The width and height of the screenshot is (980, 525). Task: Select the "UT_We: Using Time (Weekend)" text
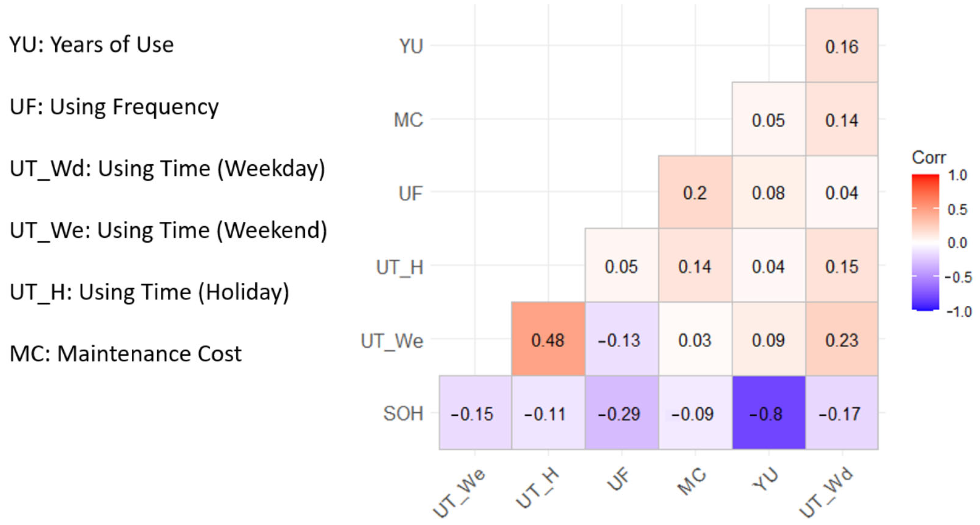[168, 230]
